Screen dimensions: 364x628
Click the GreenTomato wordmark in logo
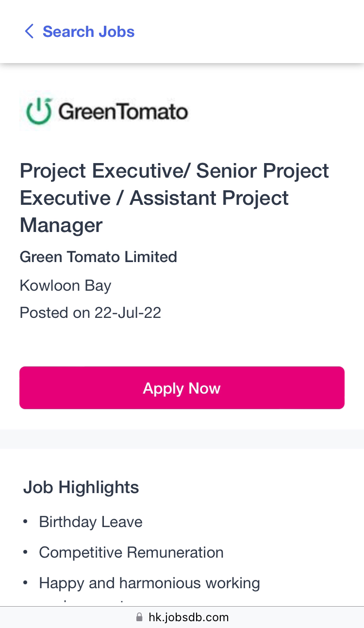pos(123,112)
